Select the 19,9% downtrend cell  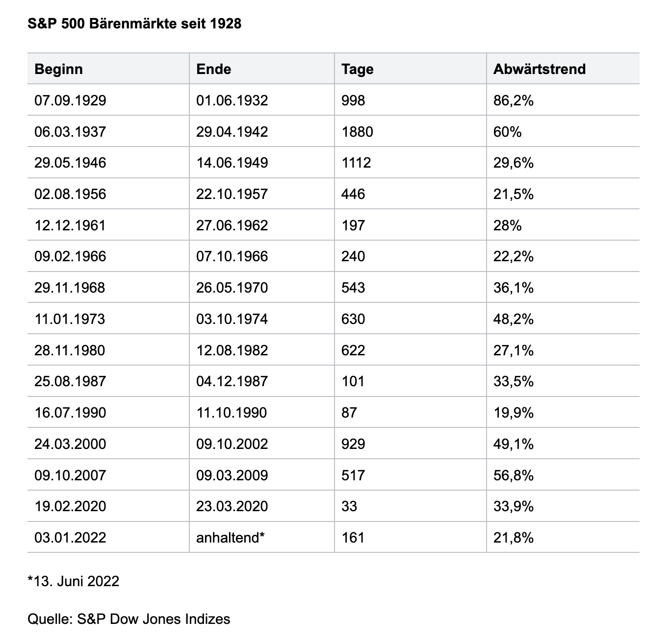[513, 412]
